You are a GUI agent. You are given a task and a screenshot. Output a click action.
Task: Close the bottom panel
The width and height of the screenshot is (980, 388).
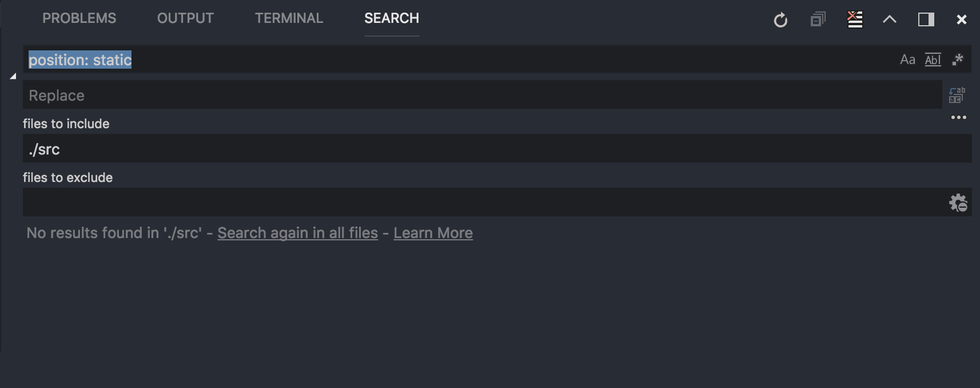(963, 19)
